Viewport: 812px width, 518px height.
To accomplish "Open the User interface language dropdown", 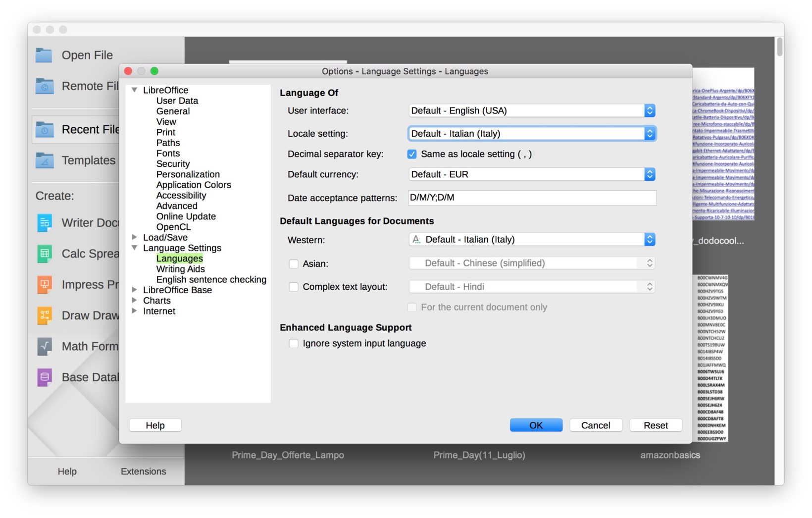I will pos(532,110).
